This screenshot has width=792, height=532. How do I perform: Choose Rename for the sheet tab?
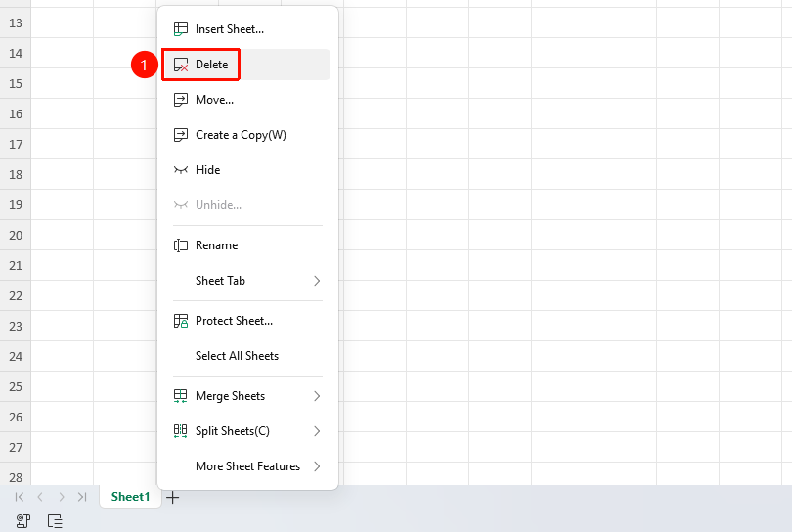point(247,245)
